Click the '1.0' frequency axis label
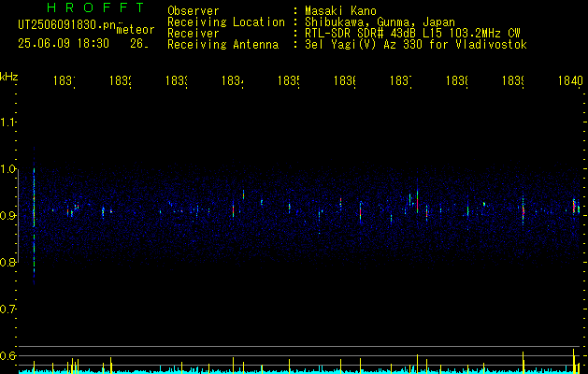Image resolution: width=588 pixels, height=374 pixels. pyautogui.click(x=7, y=169)
